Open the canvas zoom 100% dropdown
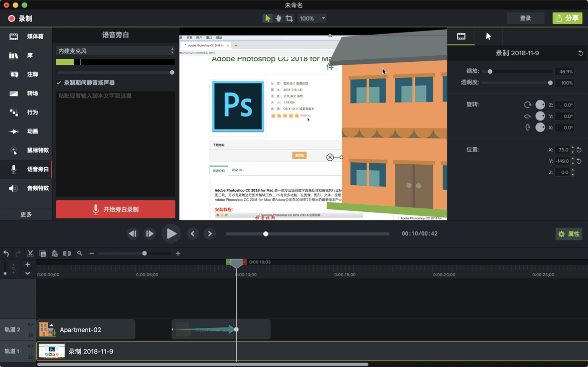588x367 pixels. point(312,18)
